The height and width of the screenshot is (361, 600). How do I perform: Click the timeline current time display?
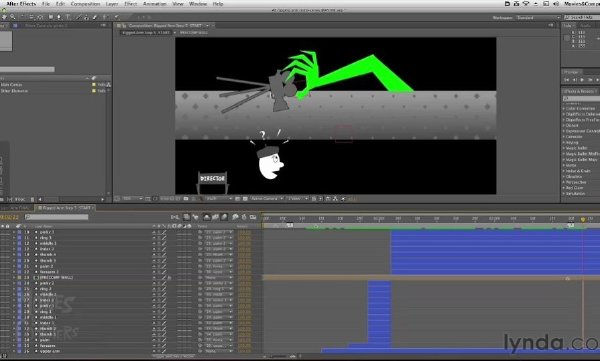[x=9, y=217]
